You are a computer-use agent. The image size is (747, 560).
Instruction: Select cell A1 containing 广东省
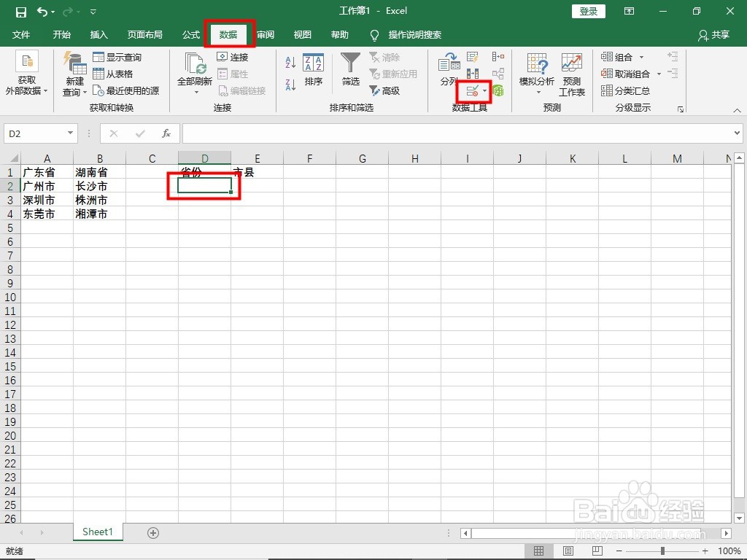tap(47, 172)
